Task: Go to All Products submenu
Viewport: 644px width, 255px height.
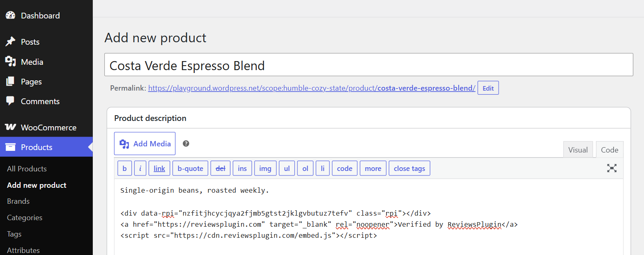Action: tap(27, 169)
